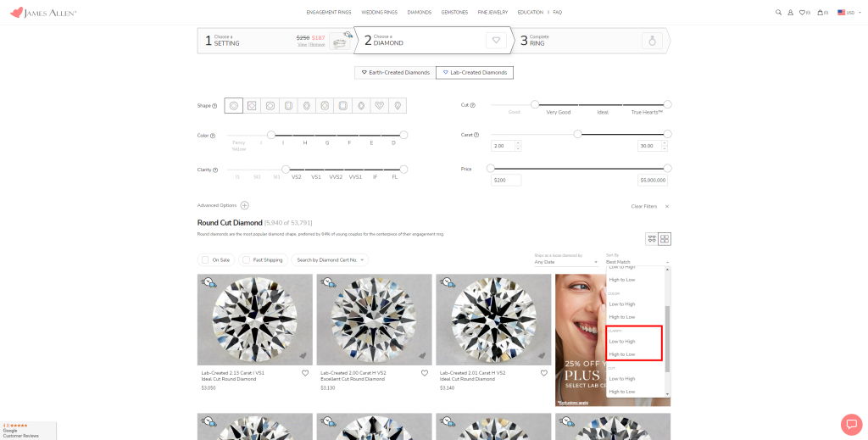Expand Advanced Options plus button
This screenshot has width=868, height=440.
pyautogui.click(x=245, y=205)
